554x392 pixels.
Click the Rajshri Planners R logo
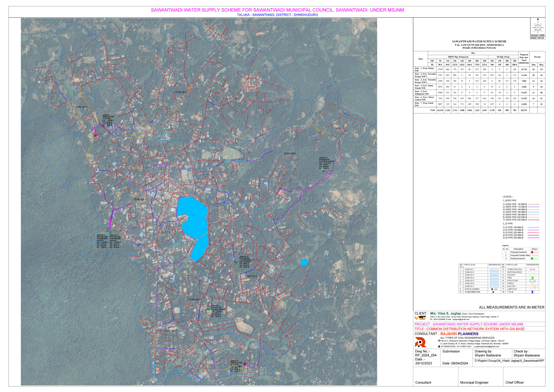(x=420, y=342)
